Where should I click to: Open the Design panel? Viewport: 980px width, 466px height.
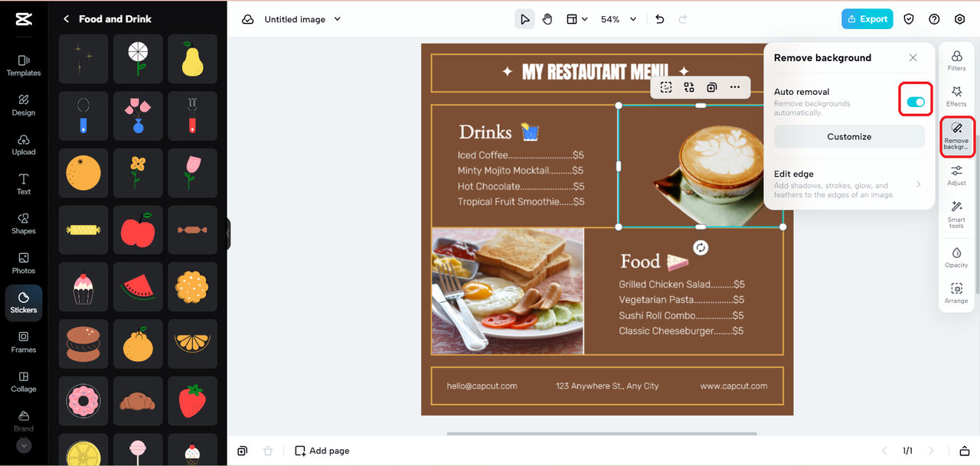pyautogui.click(x=24, y=105)
